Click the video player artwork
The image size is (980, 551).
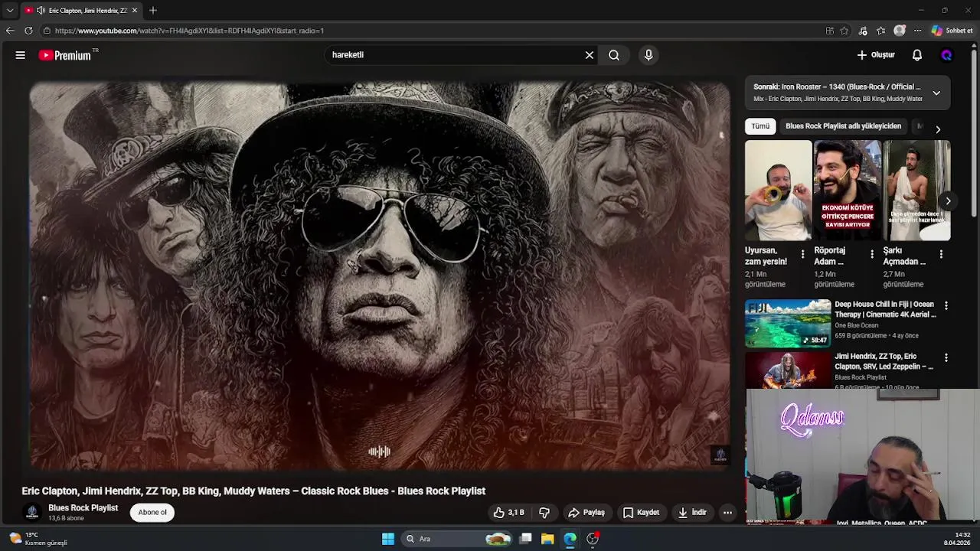(x=380, y=275)
